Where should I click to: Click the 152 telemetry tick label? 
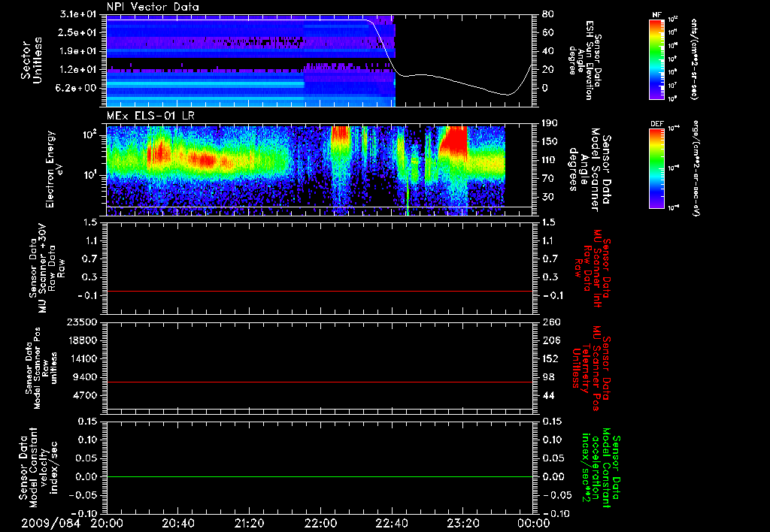[551, 358]
